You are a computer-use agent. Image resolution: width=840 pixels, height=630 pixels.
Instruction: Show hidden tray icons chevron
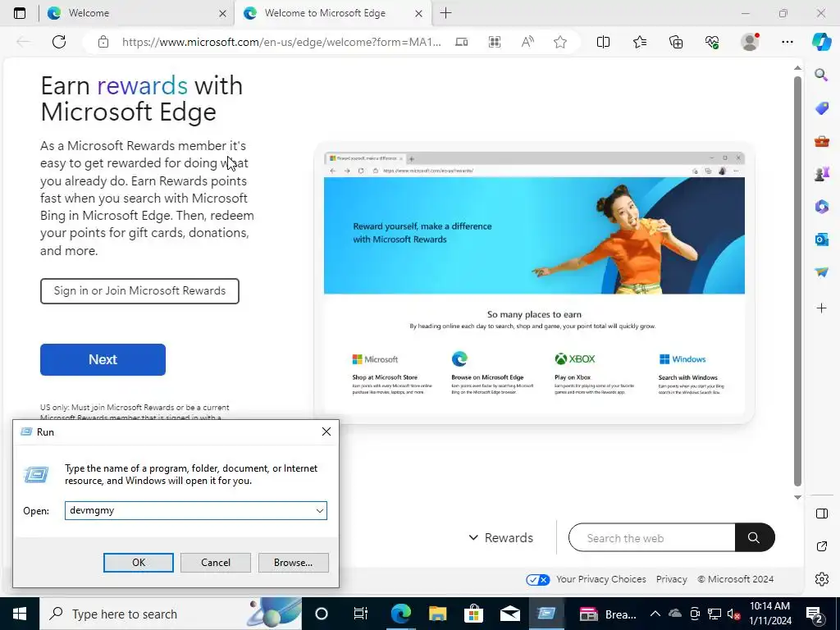click(655, 614)
